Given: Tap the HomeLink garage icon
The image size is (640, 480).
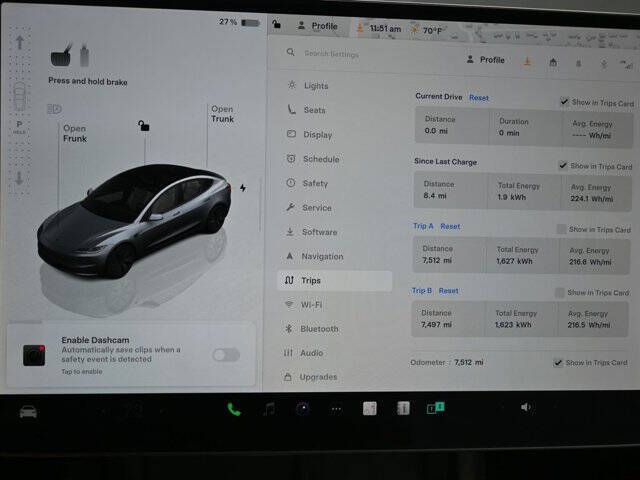Looking at the screenshot, I should 553,62.
